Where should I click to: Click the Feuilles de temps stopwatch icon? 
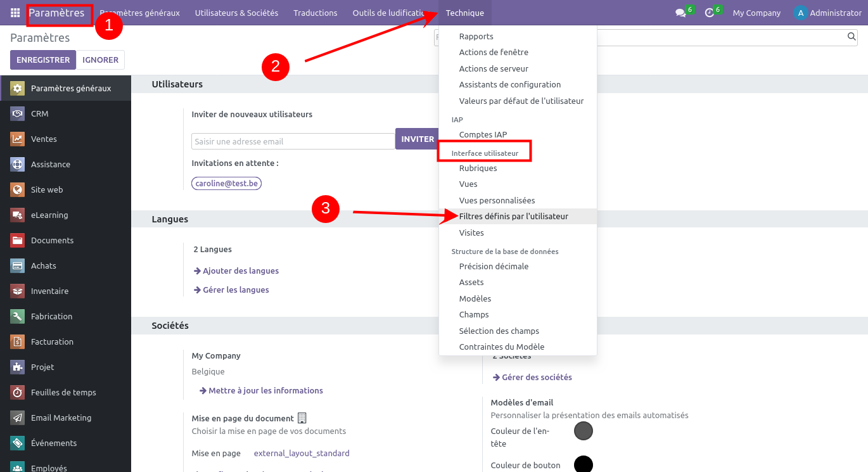[x=18, y=392]
